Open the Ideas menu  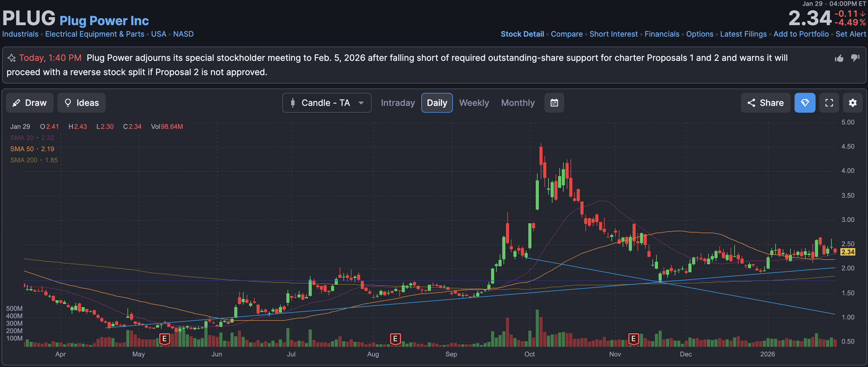click(x=82, y=103)
